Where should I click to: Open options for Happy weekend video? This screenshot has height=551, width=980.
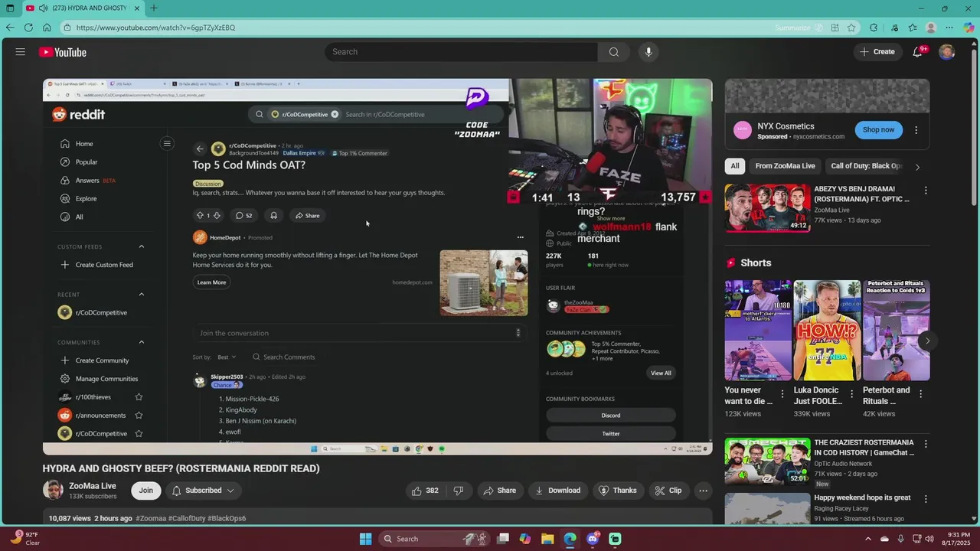[926, 499]
